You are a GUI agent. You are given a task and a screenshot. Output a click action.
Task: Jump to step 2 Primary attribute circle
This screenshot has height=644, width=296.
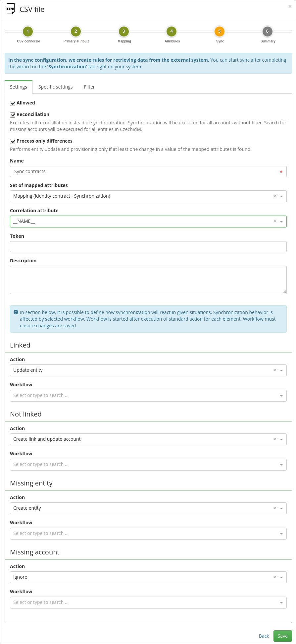pos(76,32)
